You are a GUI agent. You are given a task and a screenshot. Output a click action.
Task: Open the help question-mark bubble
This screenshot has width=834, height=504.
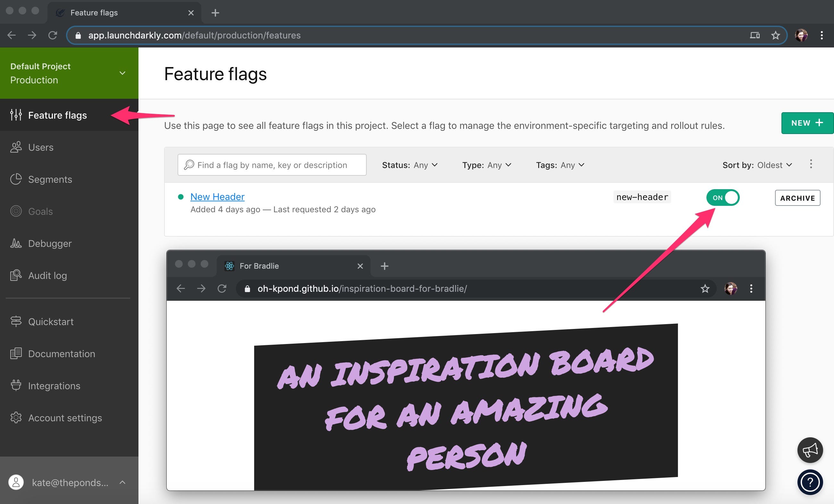tap(810, 482)
